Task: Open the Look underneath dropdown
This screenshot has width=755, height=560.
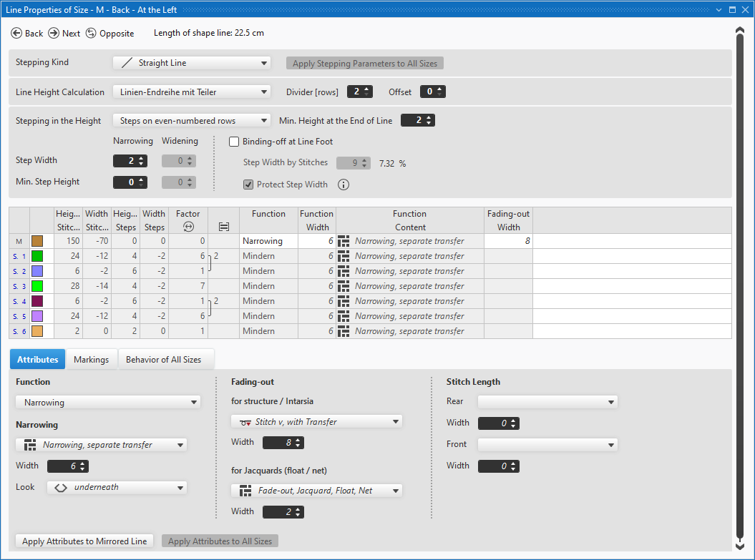Action: click(x=117, y=488)
